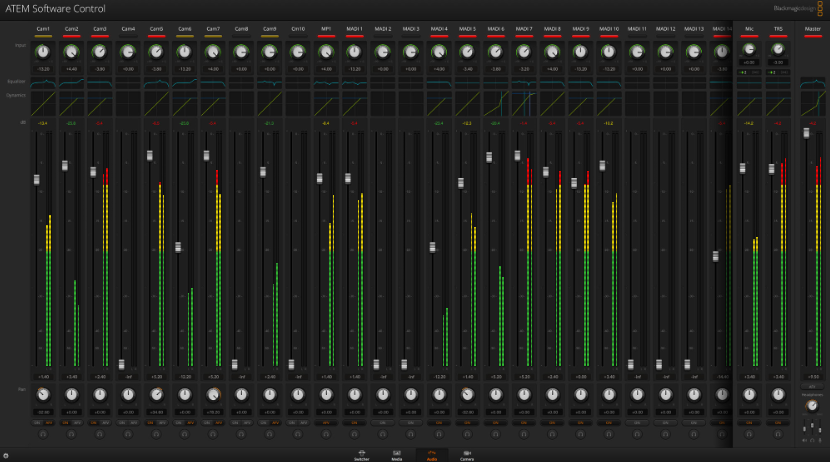Open MADI 7 dynamics graph

click(x=524, y=103)
